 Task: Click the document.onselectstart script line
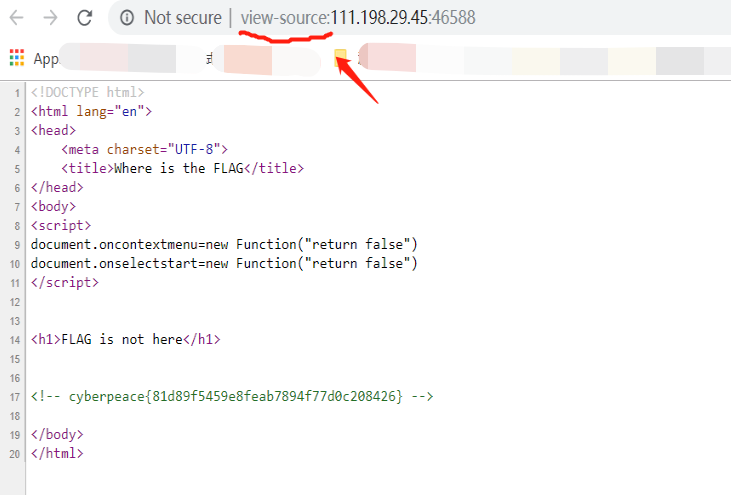224,263
